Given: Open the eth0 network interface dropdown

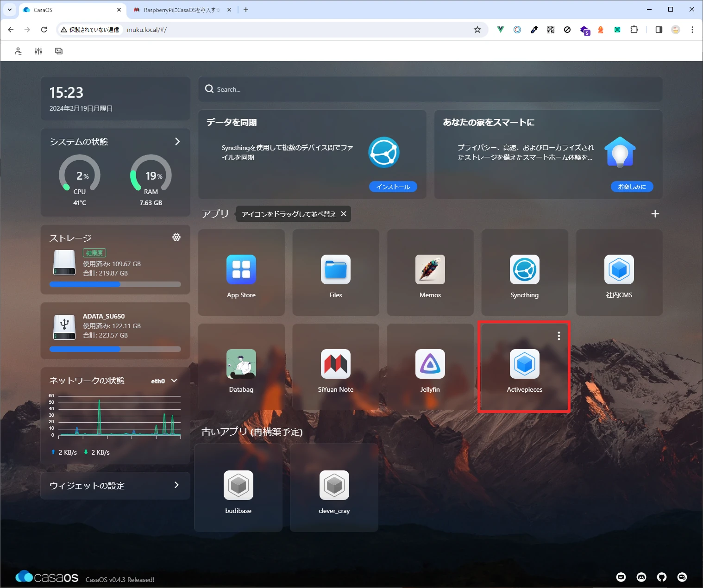Looking at the screenshot, I should point(164,381).
